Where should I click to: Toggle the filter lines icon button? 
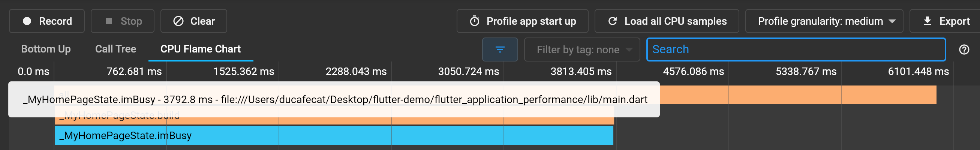pos(500,49)
